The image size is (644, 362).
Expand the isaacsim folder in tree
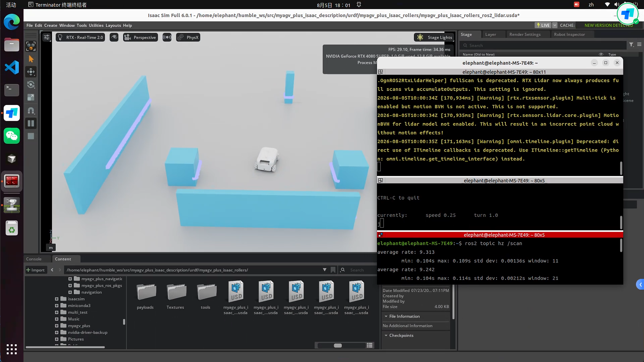coord(57,299)
